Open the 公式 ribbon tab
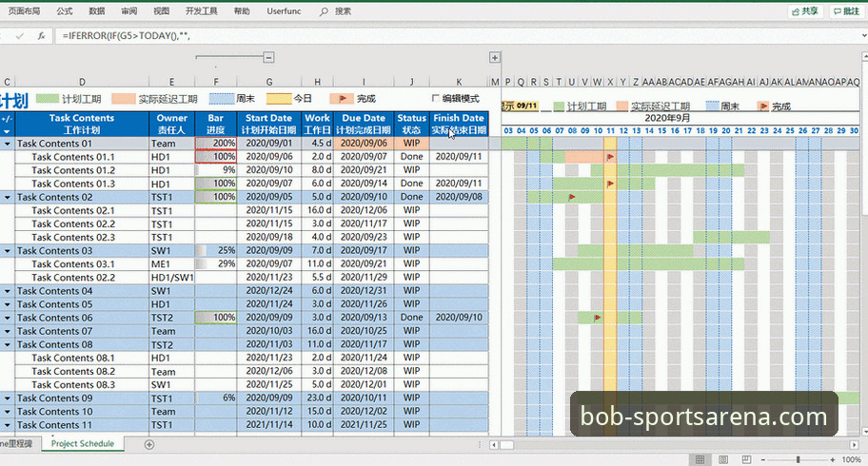 tap(64, 11)
